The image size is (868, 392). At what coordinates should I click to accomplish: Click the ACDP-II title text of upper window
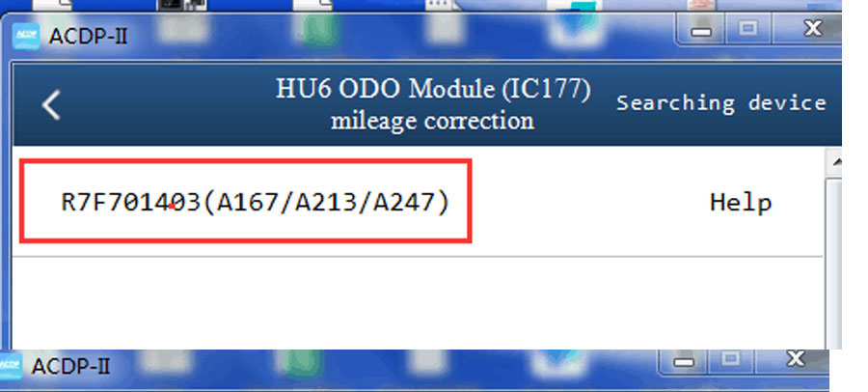(x=88, y=37)
